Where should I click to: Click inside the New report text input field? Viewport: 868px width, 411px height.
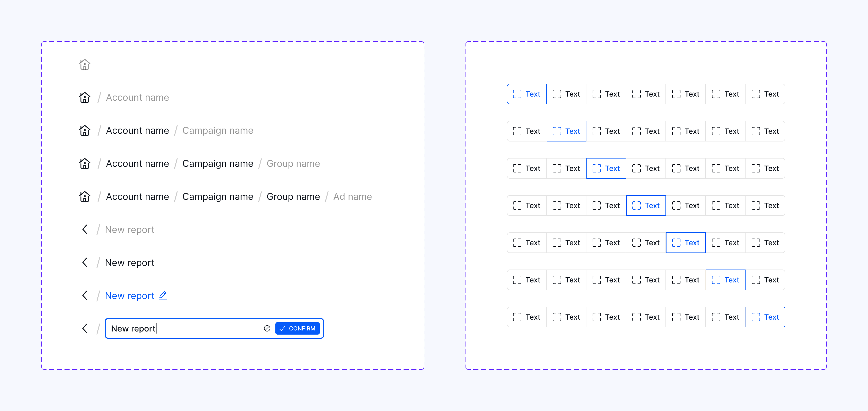[x=185, y=328]
